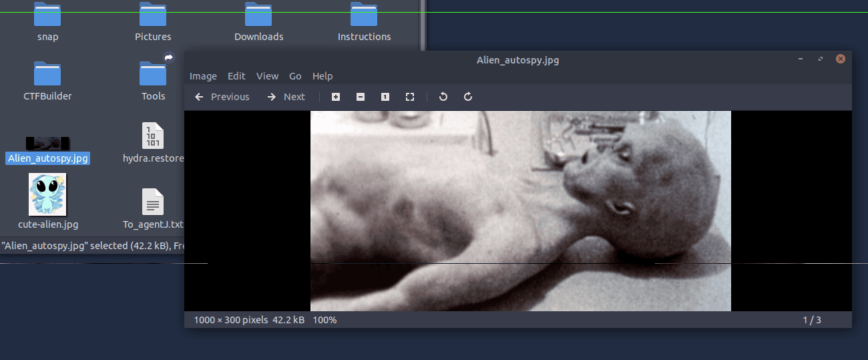Select the hydra.restore binary file
This screenshot has height=360, width=868.
click(153, 136)
